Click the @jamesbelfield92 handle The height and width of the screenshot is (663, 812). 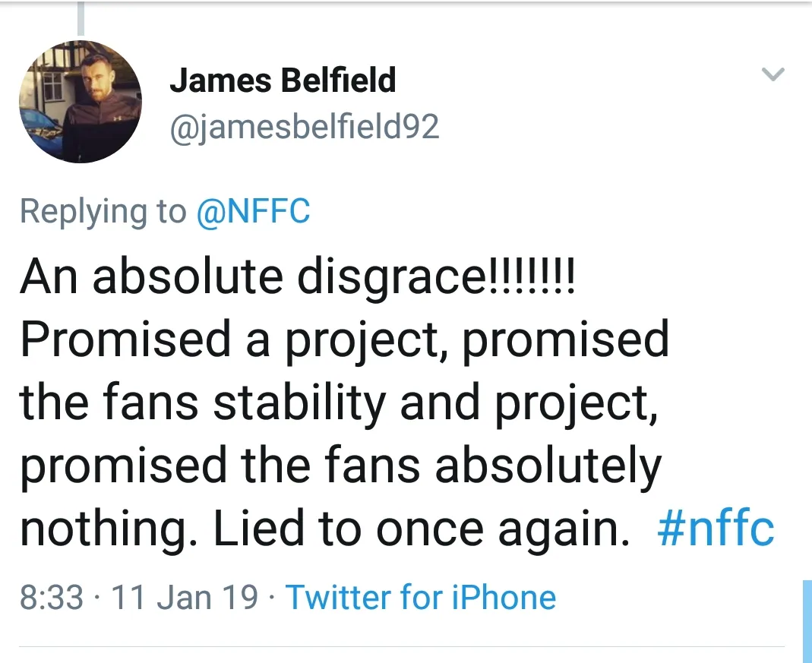pyautogui.click(x=304, y=127)
